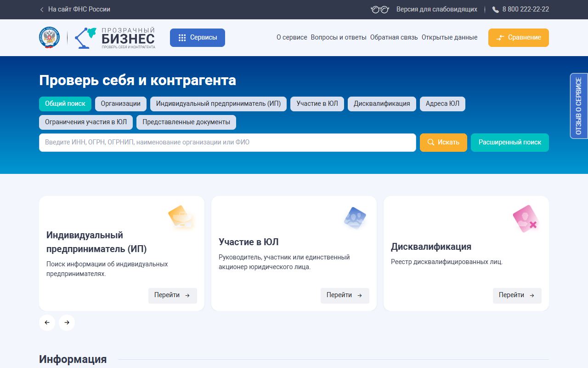This screenshot has height=368, width=588.
Task: Select the Индивидуальный предприниматель (ИП) tab
Action: [218, 104]
